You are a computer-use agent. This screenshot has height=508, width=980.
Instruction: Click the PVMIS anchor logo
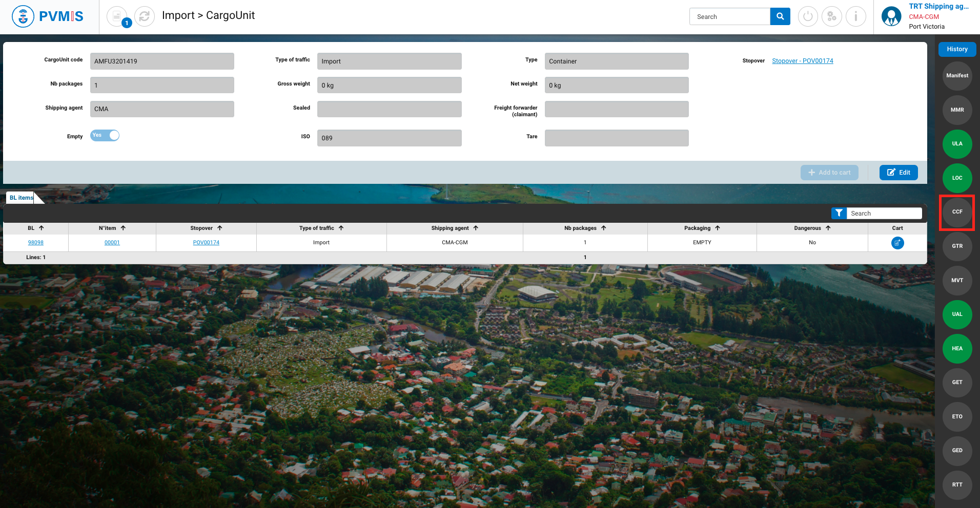point(23,16)
